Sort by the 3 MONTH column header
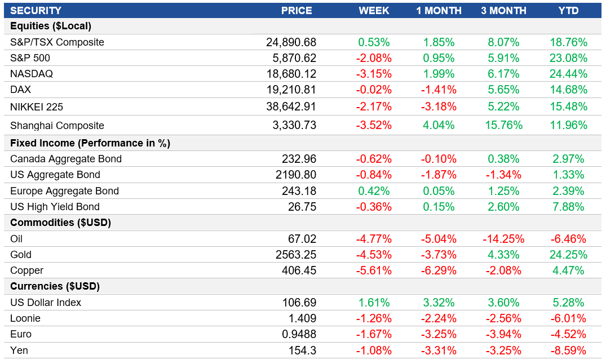Image resolution: width=606 pixels, height=364 pixels. coord(503,10)
